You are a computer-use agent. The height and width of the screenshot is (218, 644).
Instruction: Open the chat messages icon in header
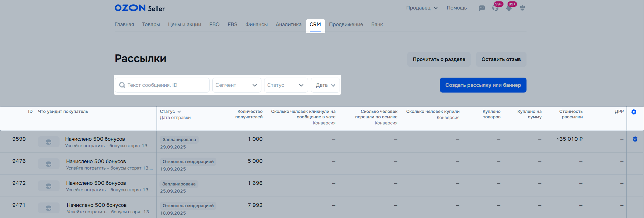(481, 8)
